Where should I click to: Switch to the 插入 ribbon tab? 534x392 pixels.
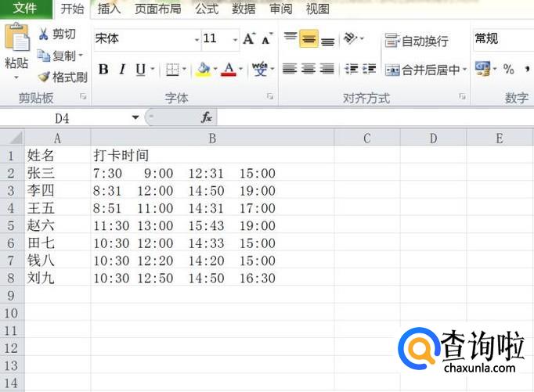(109, 9)
